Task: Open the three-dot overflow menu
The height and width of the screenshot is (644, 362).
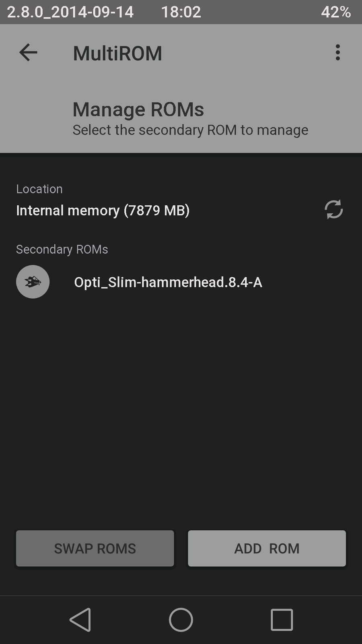Action: 337,53
